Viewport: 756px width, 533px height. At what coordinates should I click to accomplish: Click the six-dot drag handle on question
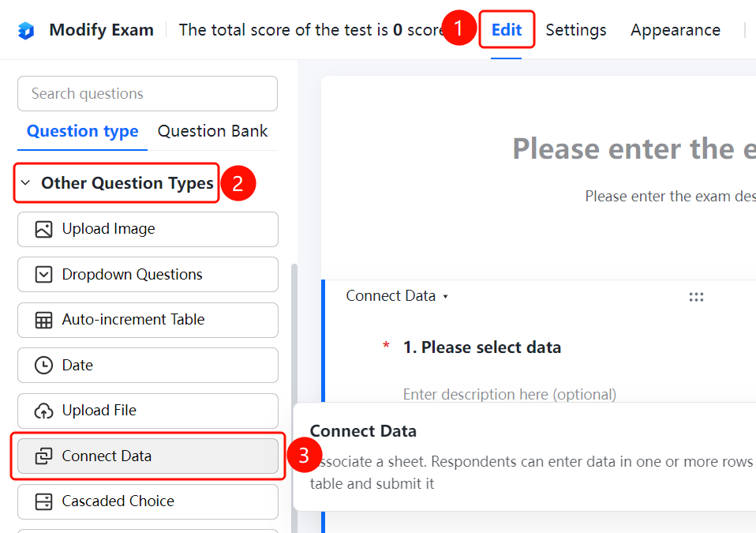coord(696,297)
